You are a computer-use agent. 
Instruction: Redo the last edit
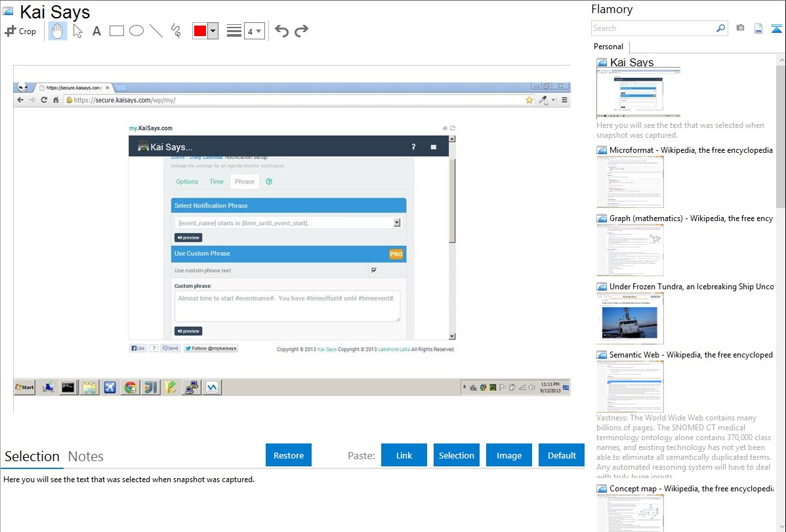(301, 31)
